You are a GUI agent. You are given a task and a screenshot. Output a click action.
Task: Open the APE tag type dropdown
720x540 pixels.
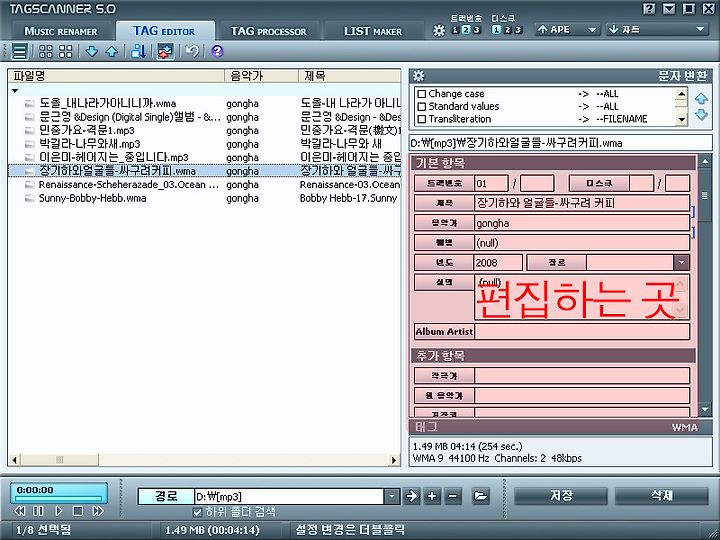[568, 30]
